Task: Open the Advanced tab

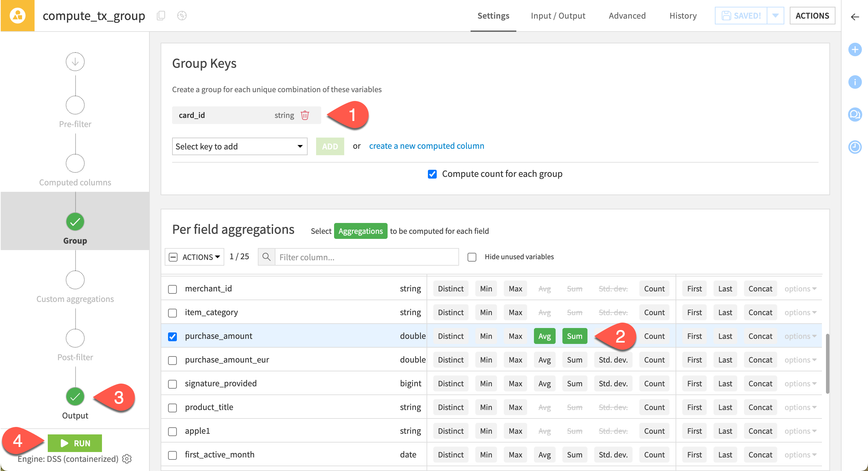Action: click(x=627, y=16)
